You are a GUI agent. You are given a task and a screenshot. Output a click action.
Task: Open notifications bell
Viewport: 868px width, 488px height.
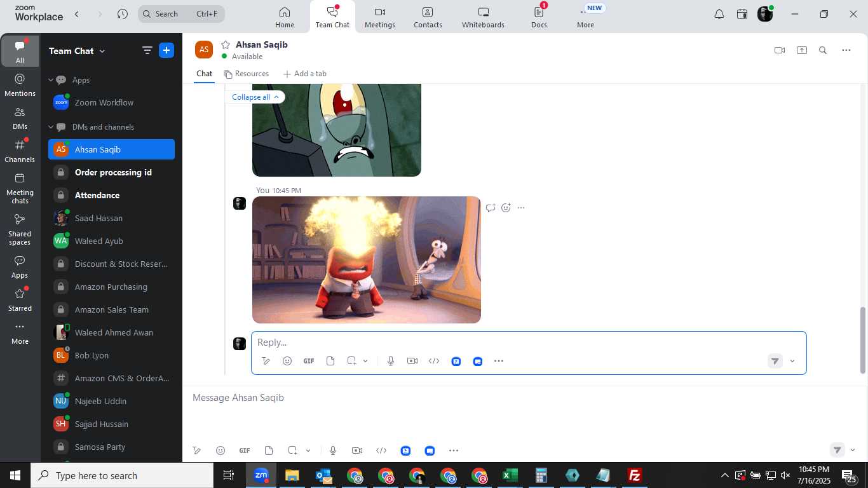(x=719, y=14)
